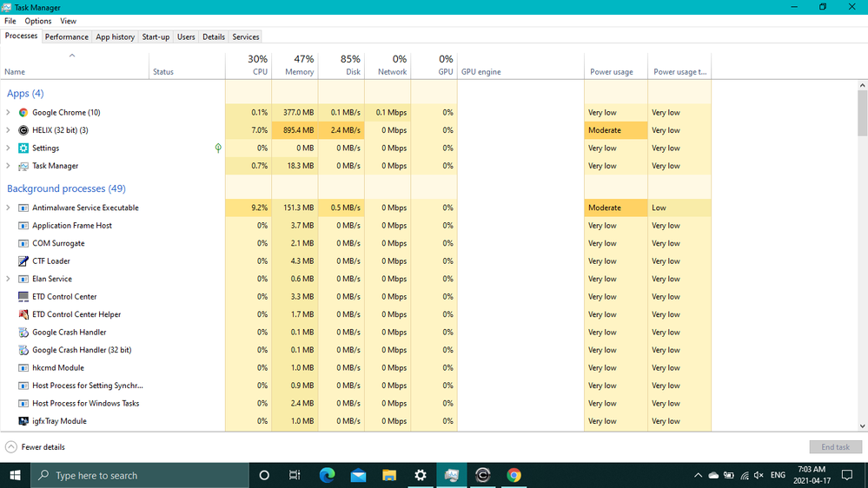This screenshot has height=488, width=868.
Task: Click the Google Chrome process icon
Action: tap(23, 112)
